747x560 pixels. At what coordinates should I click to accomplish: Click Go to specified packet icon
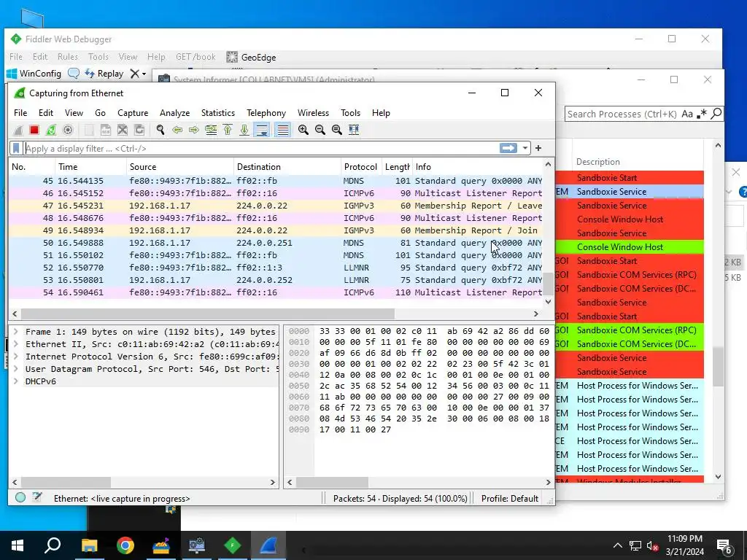click(x=211, y=130)
